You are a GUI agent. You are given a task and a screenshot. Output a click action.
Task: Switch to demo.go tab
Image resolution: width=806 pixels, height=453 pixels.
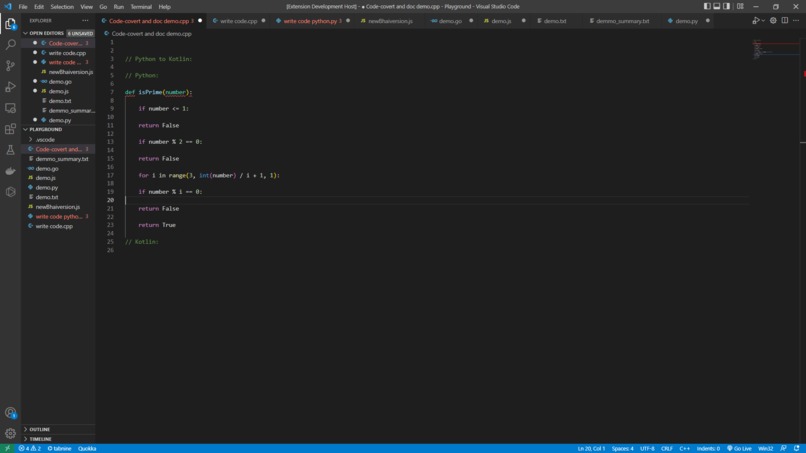450,21
